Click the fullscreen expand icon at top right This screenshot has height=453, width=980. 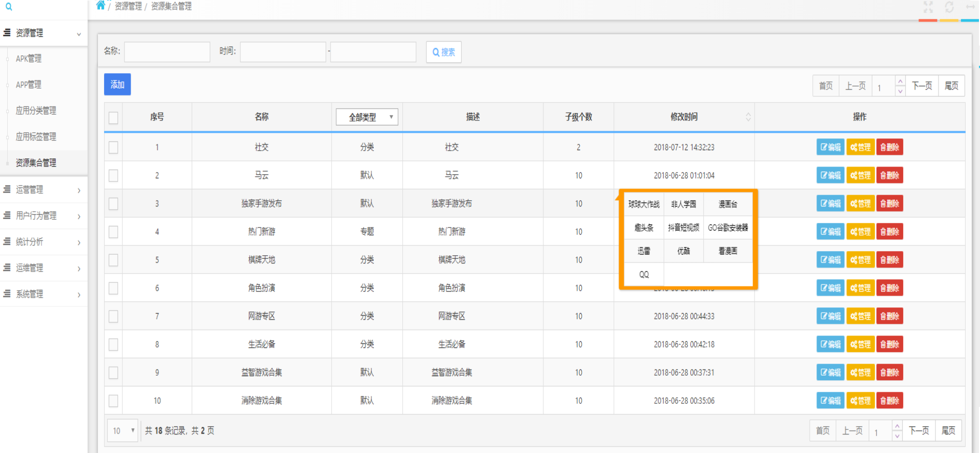[x=928, y=7]
